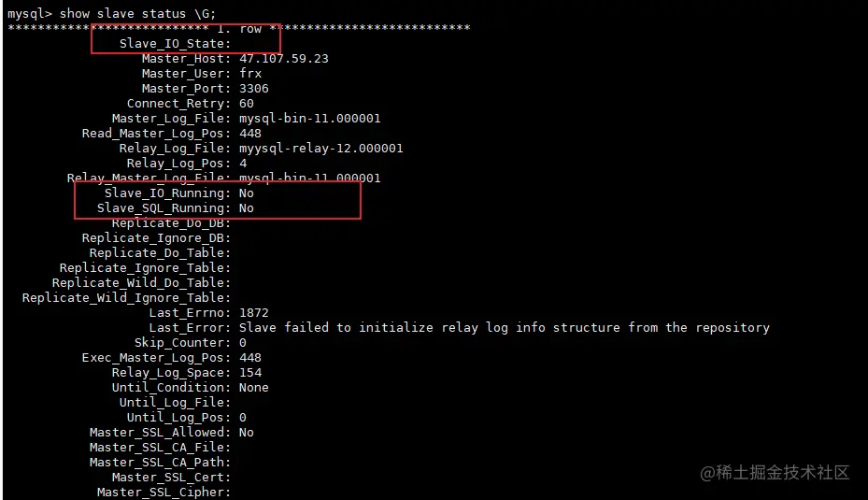Click the Last_Error message text
The image size is (868, 500).
505,328
